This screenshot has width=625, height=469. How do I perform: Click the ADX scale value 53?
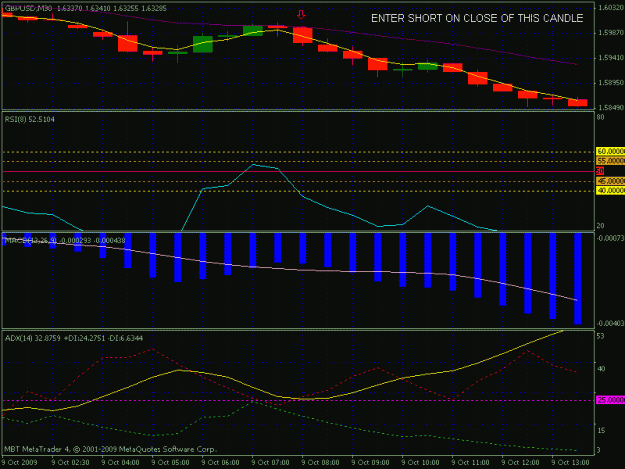click(x=601, y=336)
